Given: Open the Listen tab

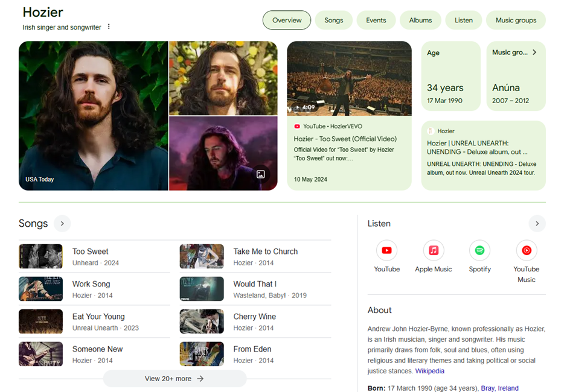Looking at the screenshot, I should [x=464, y=21].
